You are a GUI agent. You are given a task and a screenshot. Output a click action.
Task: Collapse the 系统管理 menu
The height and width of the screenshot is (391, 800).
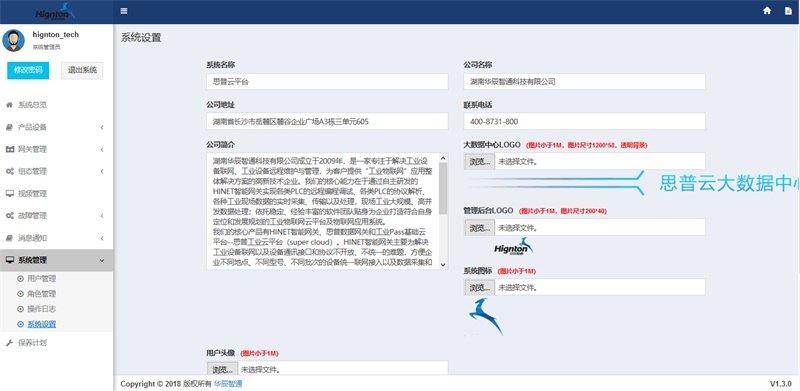point(57,260)
